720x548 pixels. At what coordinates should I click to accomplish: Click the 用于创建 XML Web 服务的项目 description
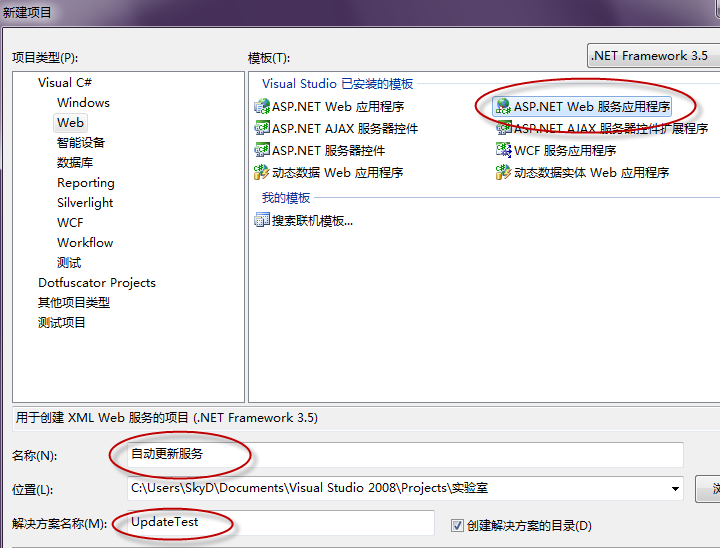pyautogui.click(x=166, y=418)
